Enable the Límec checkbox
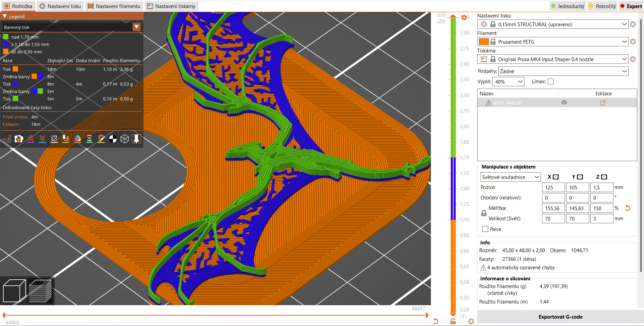 (551, 82)
